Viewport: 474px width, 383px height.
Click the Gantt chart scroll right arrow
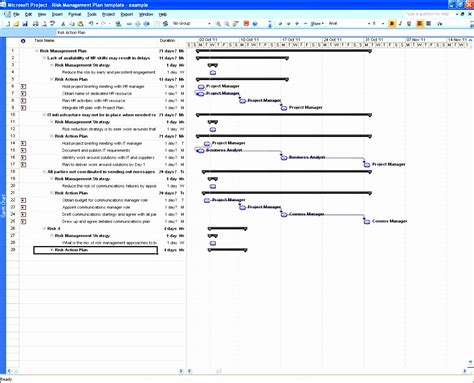465,371
